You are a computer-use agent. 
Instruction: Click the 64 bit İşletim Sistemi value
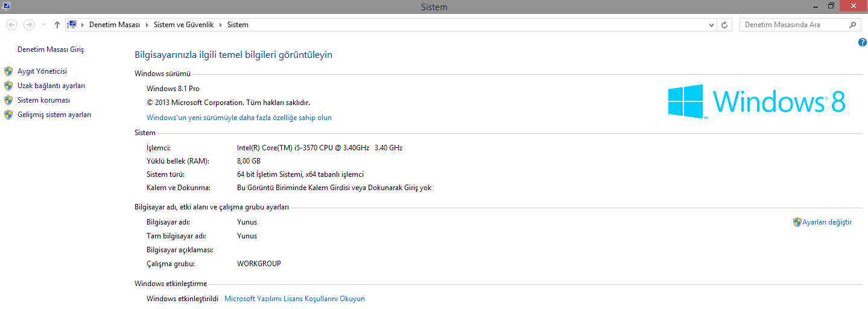(300, 174)
